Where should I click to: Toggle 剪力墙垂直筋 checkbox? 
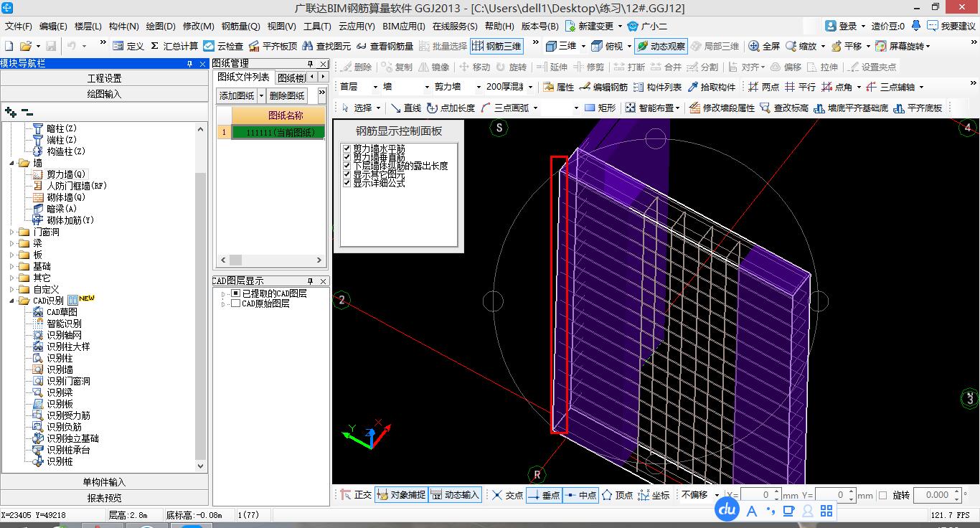coord(347,157)
